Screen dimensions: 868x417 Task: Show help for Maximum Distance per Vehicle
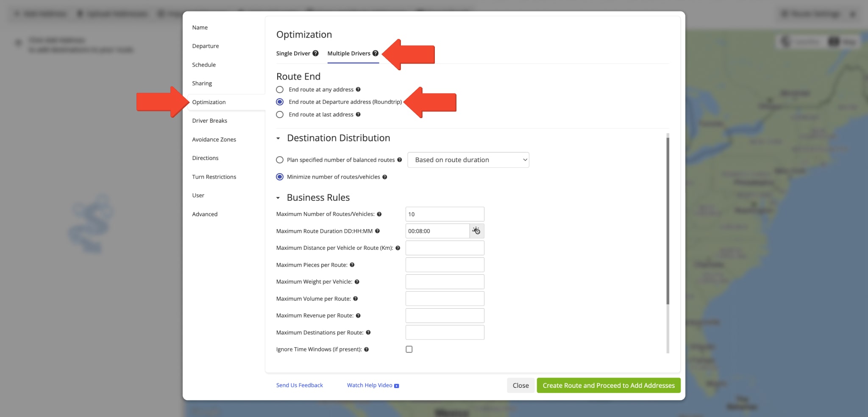[398, 248]
